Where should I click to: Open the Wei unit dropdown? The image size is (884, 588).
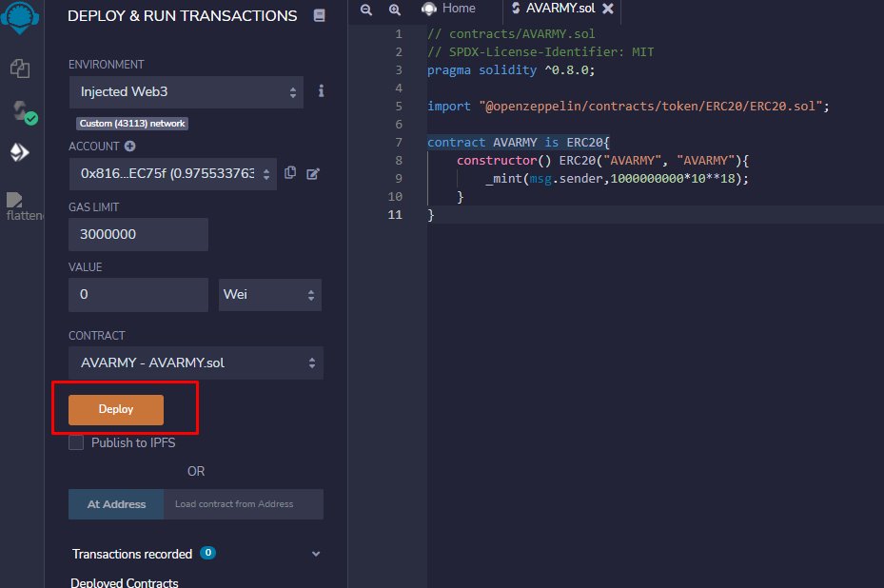pyautogui.click(x=270, y=295)
